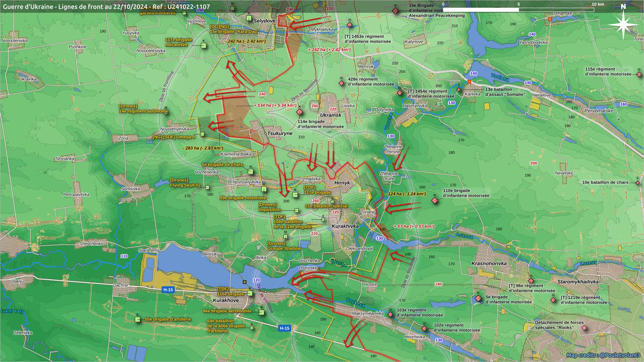Click the 96e régiment diamond marker

click(x=531, y=281)
